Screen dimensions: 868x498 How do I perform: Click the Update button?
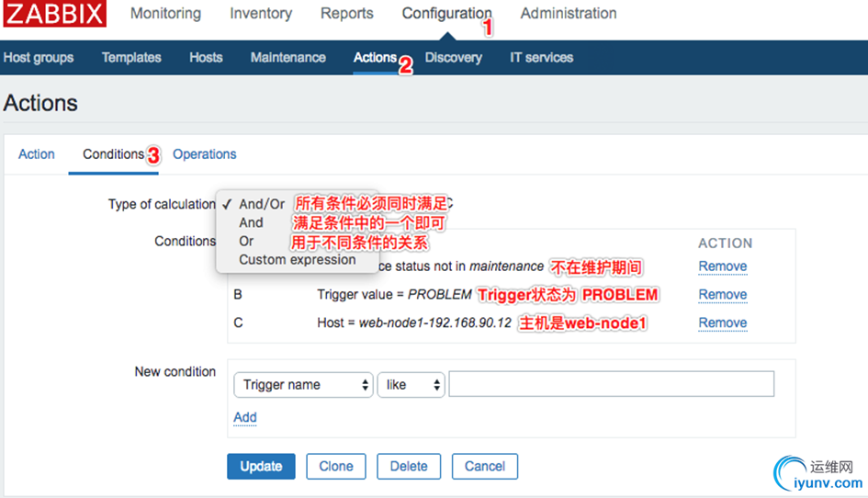(261, 467)
